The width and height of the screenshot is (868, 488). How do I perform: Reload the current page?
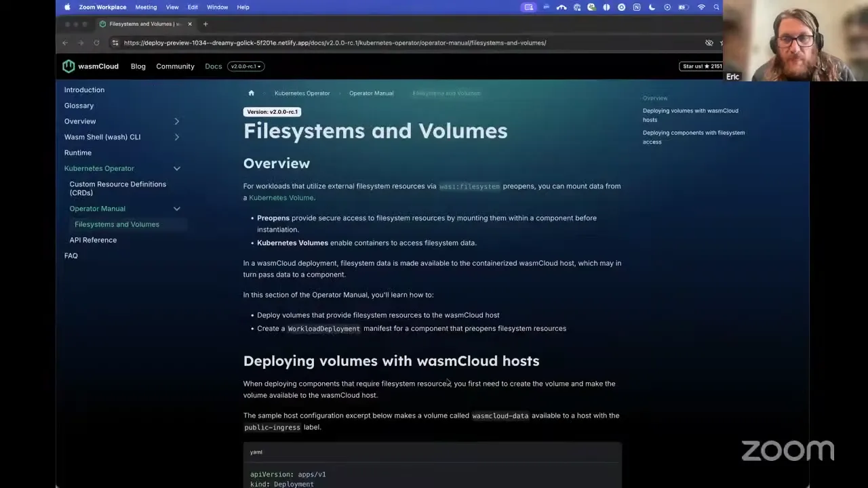coord(96,43)
